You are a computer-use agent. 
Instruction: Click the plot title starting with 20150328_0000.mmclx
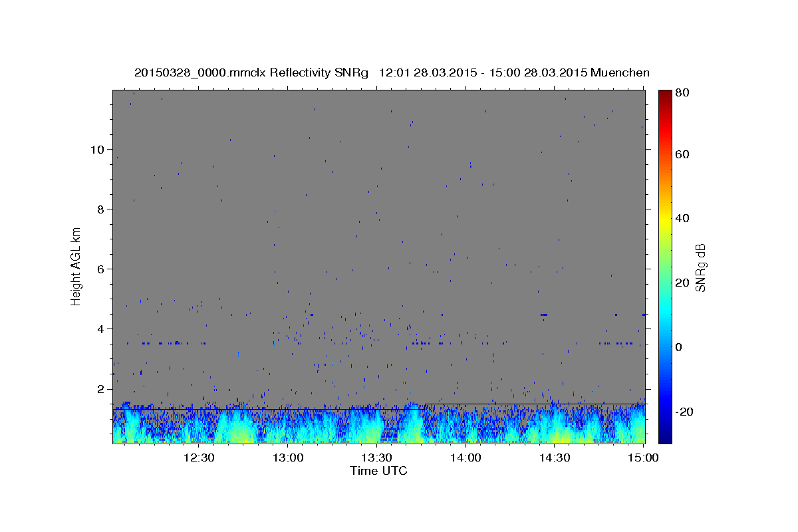[392, 72]
